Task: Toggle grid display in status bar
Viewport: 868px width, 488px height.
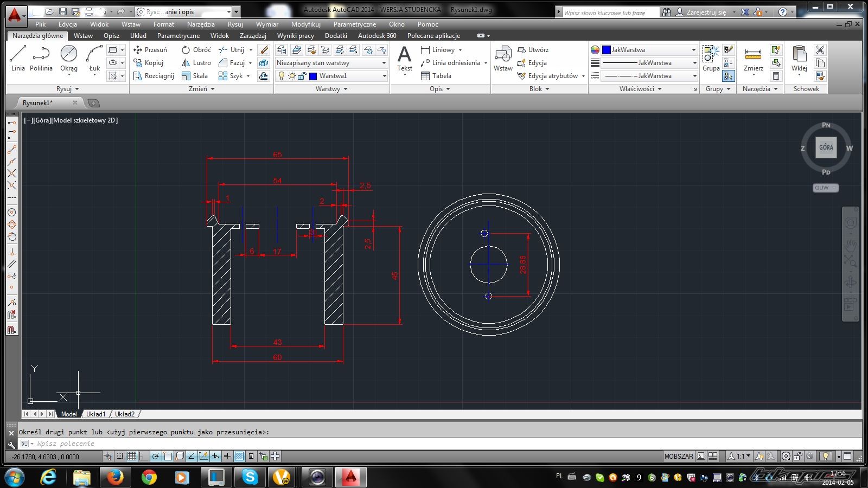Action: (x=132, y=456)
